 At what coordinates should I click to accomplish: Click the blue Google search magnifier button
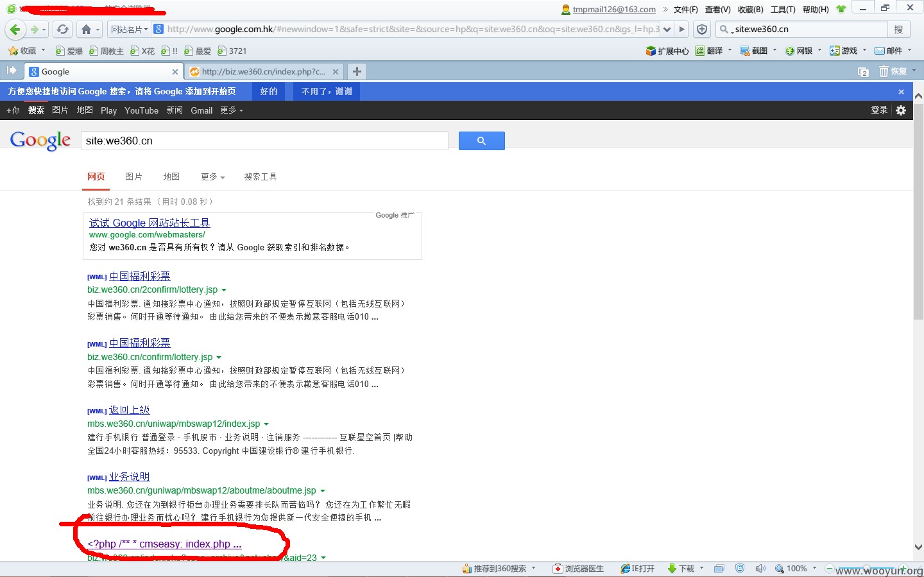pos(481,141)
